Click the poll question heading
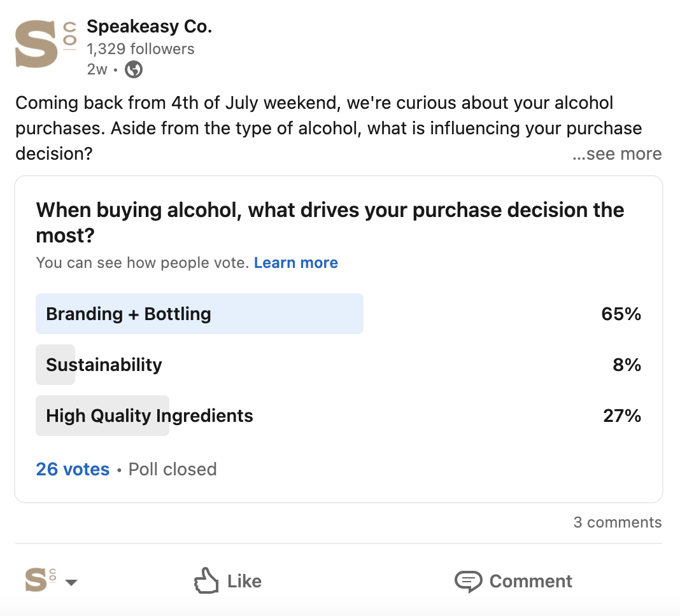Viewport: 680px width, 616px height. coord(330,223)
